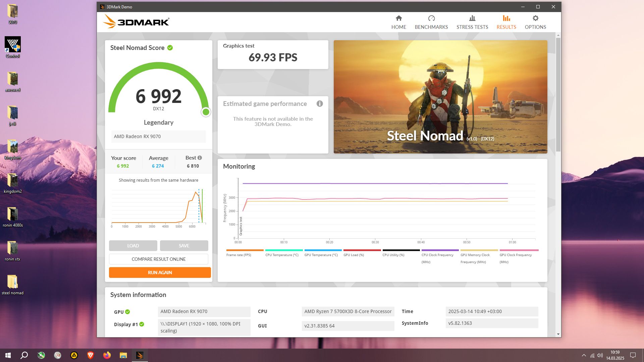Click the info icon beside Estimated game performance
The image size is (644, 362).
pos(320,104)
